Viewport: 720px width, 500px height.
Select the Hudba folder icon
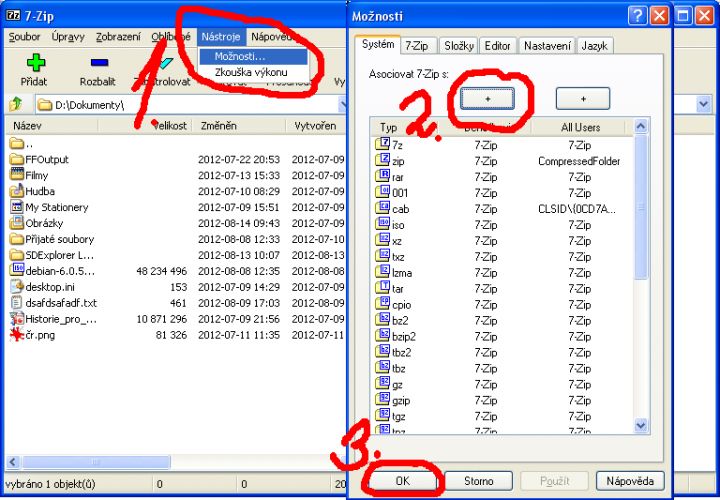tap(17, 191)
